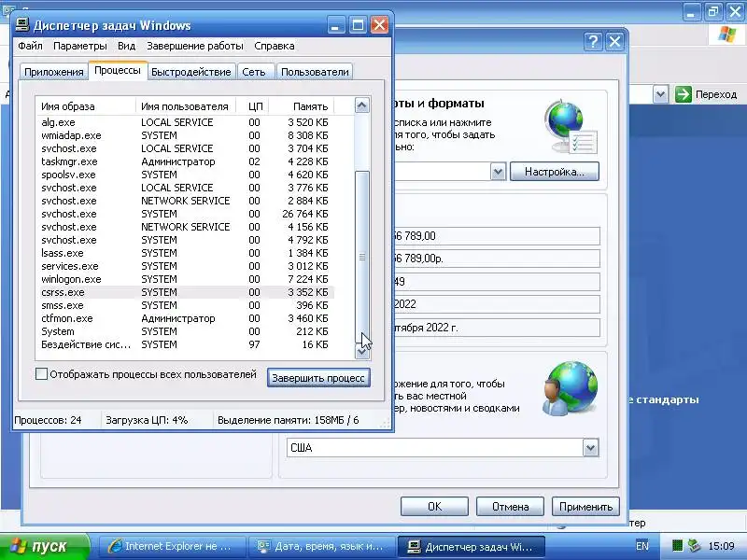Click Процессов: 24 status bar entry

coord(48,420)
